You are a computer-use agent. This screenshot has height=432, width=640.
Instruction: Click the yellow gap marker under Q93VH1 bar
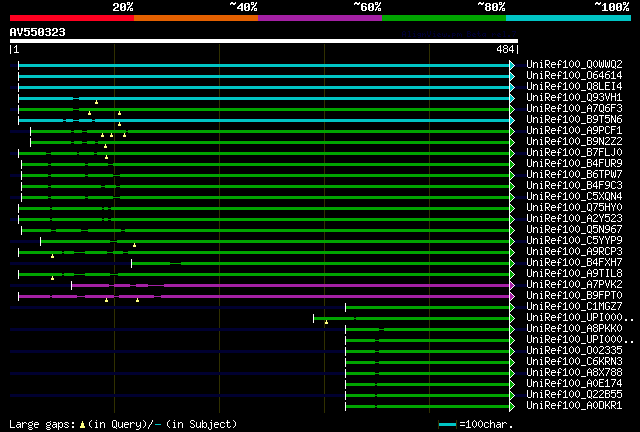point(96,102)
